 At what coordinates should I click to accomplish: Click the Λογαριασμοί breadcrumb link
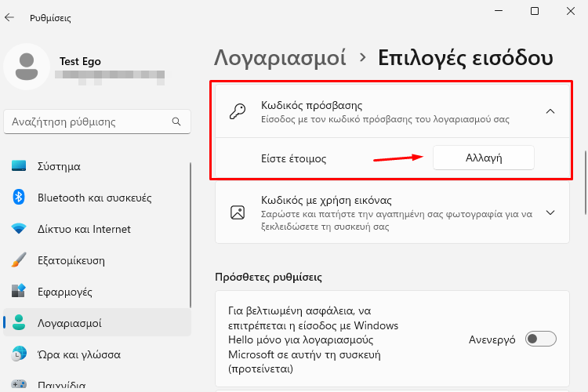tap(280, 58)
